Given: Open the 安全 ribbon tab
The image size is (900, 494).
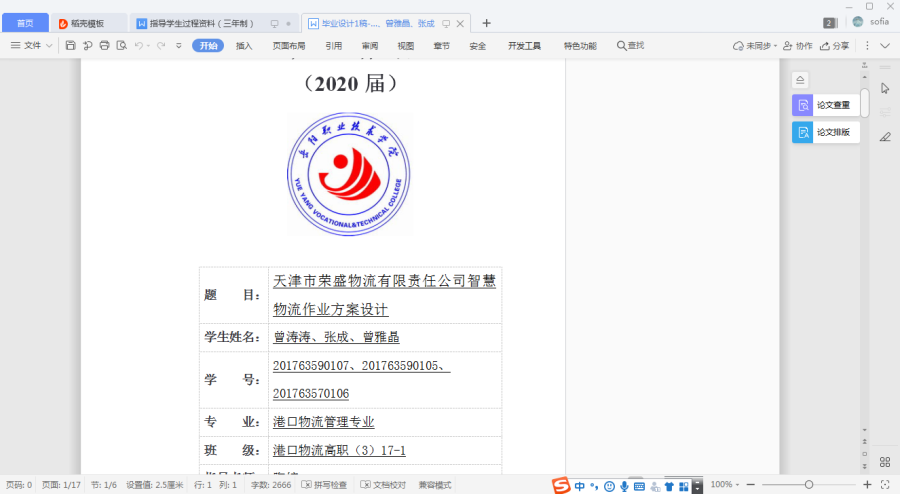Looking at the screenshot, I should [x=478, y=46].
